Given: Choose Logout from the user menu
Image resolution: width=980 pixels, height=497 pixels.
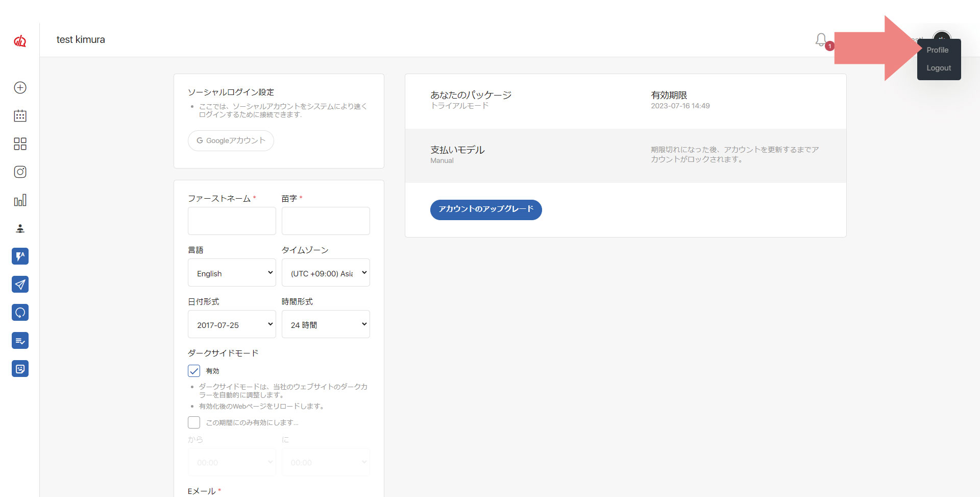Looking at the screenshot, I should point(938,68).
